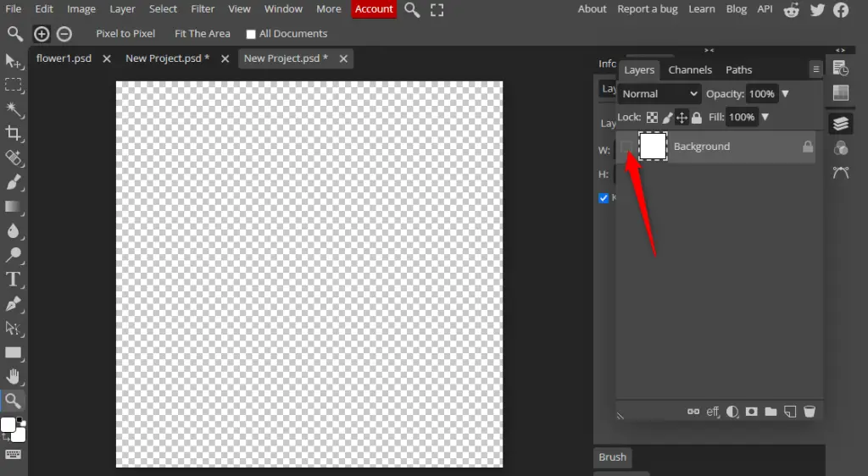Select the Zoom tool in left toolbar
868x476 pixels.
pos(13,401)
